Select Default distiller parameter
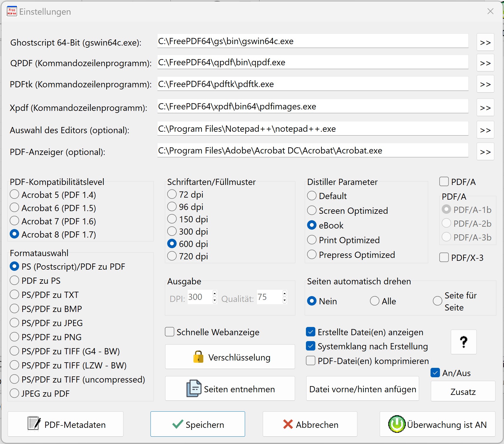This screenshot has height=444, width=504. (327, 196)
